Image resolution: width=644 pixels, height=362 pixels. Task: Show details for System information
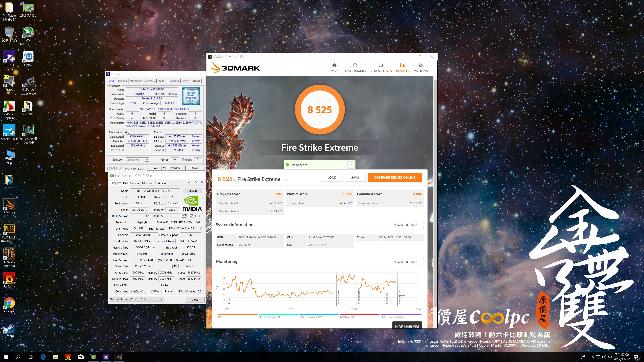pyautogui.click(x=405, y=225)
